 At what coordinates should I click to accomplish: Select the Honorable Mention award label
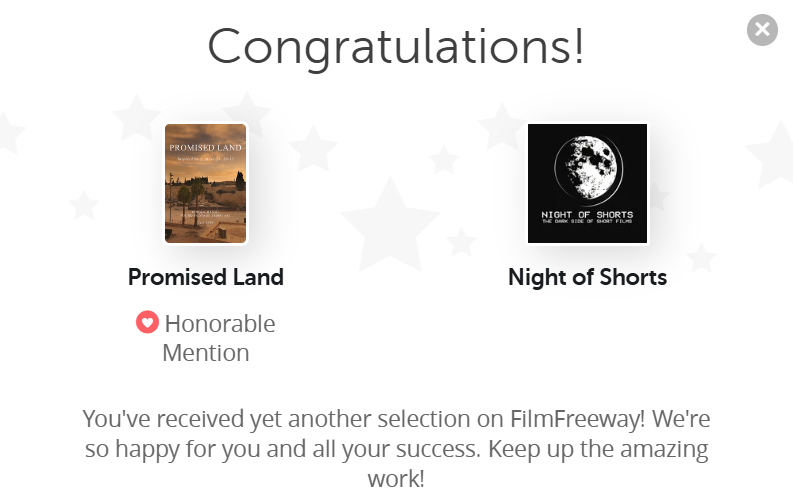[x=206, y=338]
